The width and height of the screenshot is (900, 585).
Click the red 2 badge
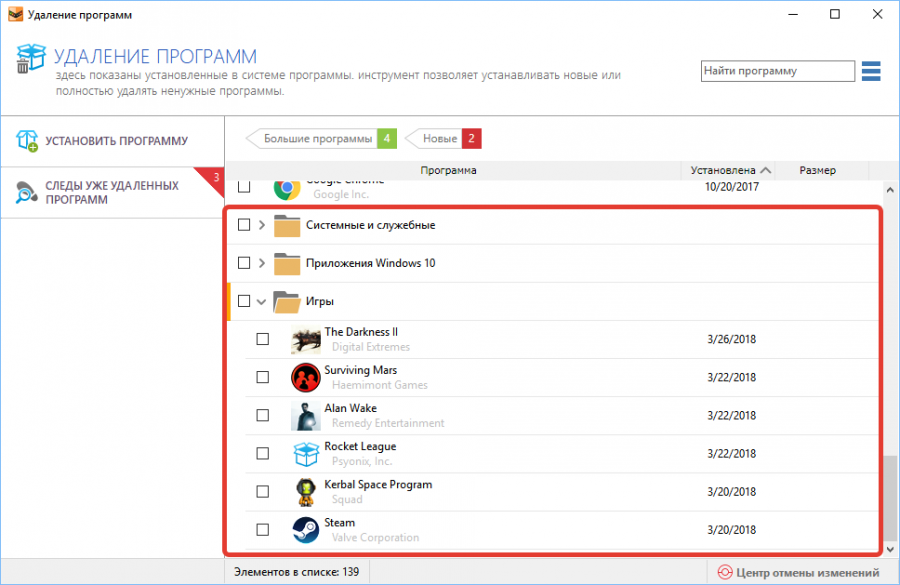tap(471, 138)
